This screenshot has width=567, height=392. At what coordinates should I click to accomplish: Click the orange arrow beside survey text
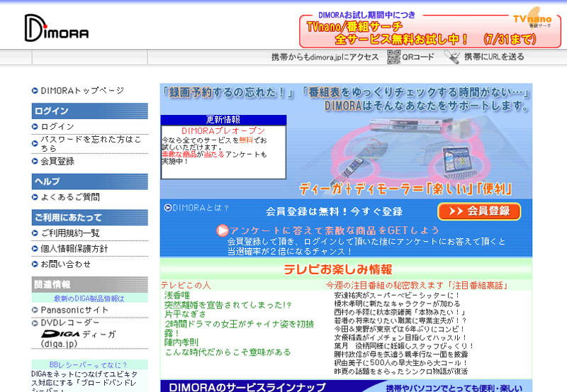[x=223, y=230]
